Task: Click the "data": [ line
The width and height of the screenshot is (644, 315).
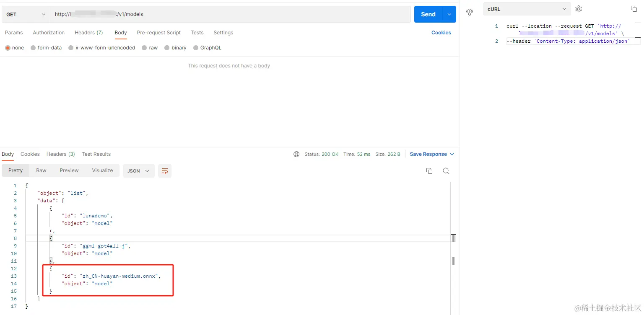Action: point(51,201)
